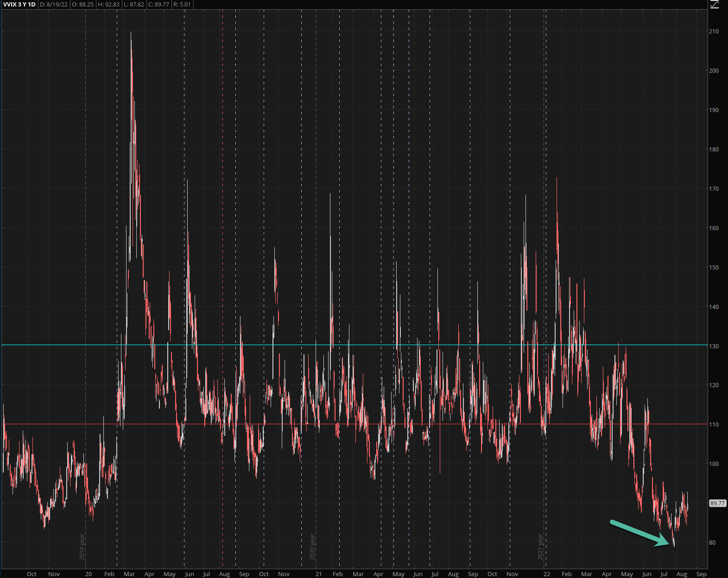Click the 89.77 last-price bubble on axis
Viewport: 728px width, 578px height.
[717, 503]
